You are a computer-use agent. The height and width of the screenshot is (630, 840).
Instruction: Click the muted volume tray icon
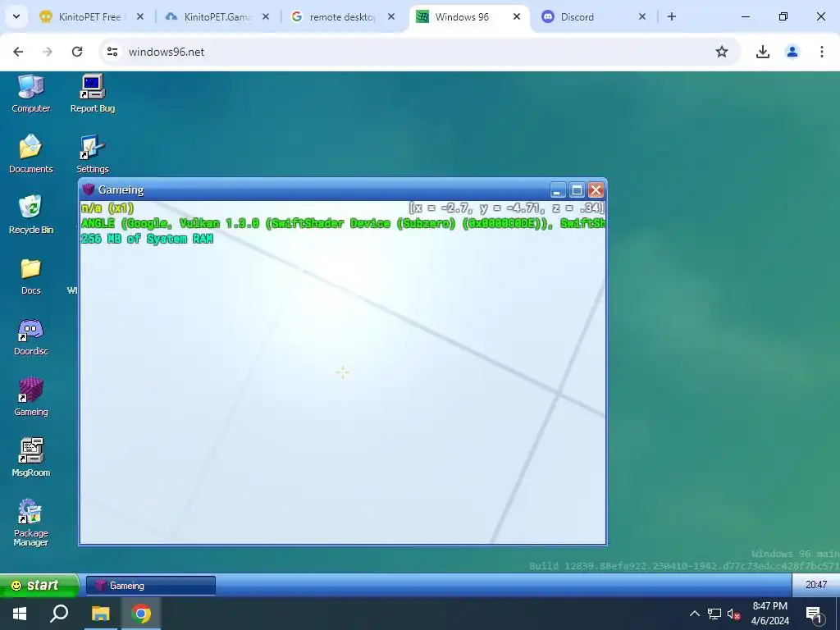[733, 614]
